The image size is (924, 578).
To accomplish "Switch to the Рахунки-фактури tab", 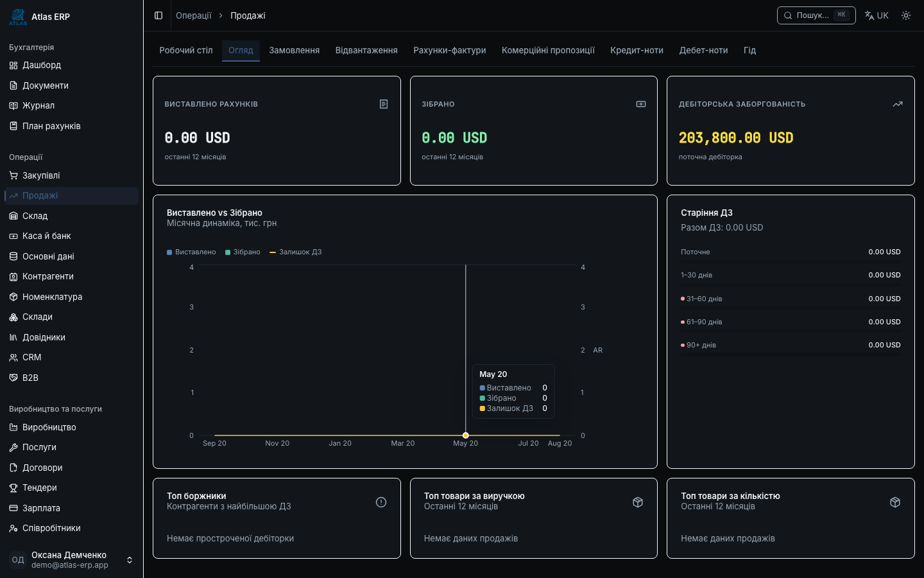I will click(450, 50).
